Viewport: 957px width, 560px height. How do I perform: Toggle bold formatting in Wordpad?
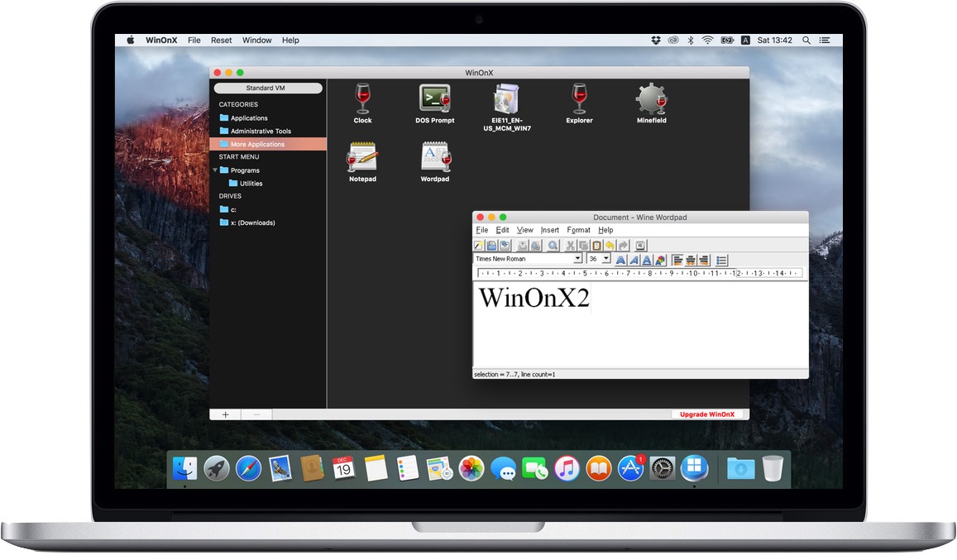(620, 261)
